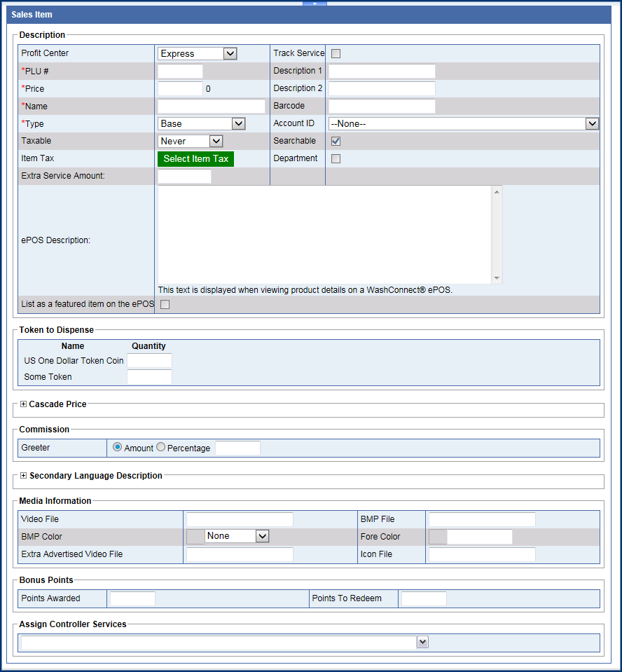Click the PLU # input field
The height and width of the screenshot is (672, 622).
click(x=180, y=71)
